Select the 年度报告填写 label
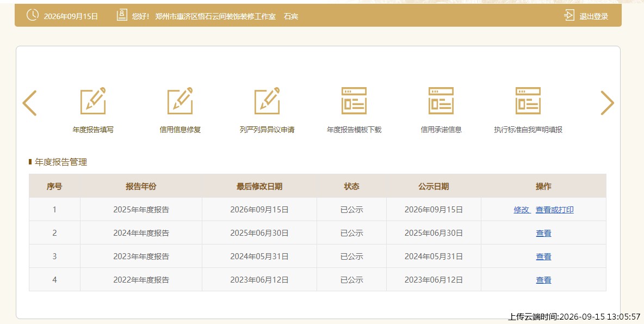This screenshot has width=644, height=324. tap(93, 130)
